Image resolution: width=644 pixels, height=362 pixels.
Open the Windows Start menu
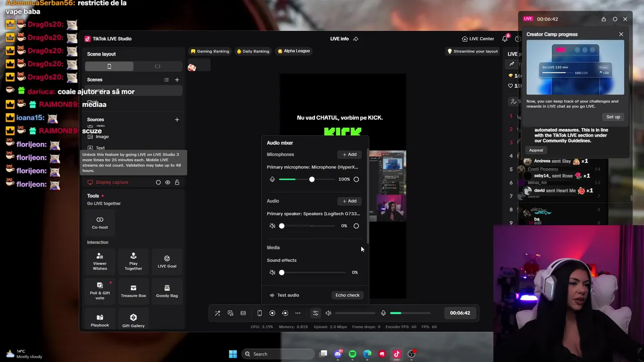coord(232,354)
